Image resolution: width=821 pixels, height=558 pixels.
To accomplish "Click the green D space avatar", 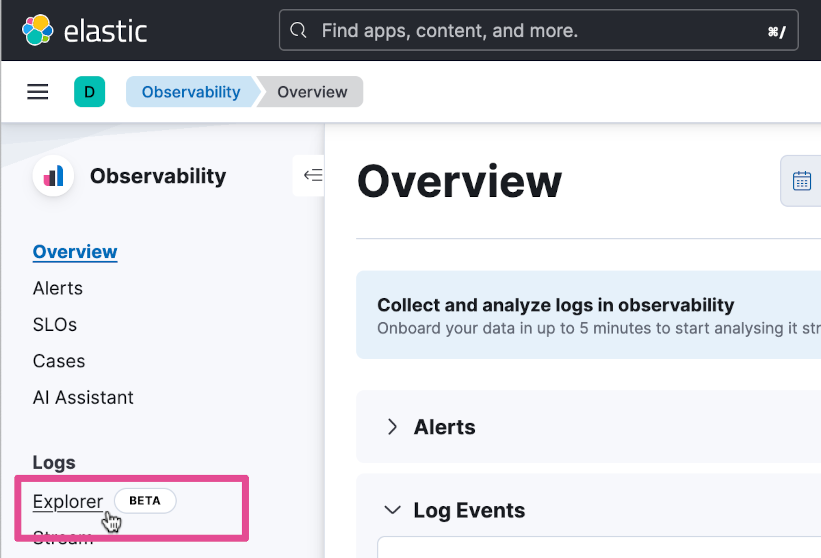I will (89, 92).
